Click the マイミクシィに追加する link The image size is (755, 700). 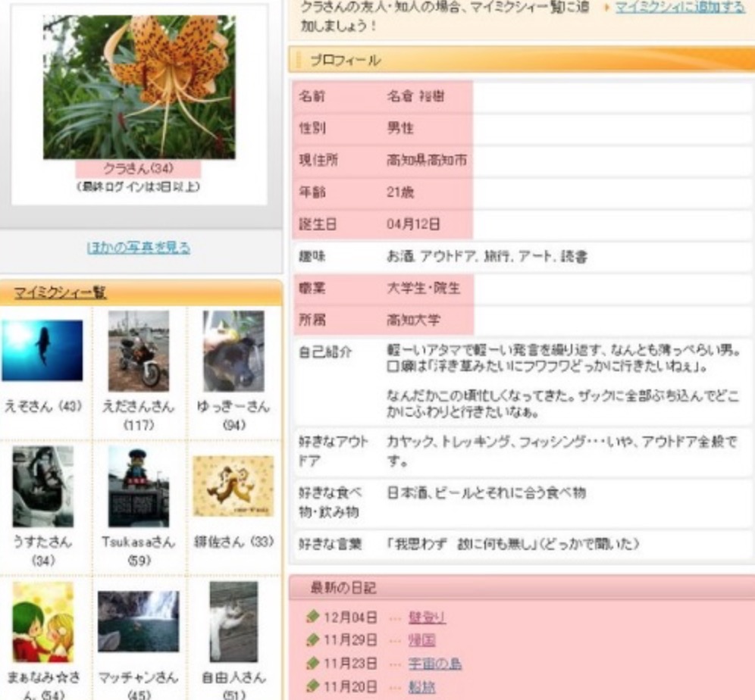click(x=679, y=8)
